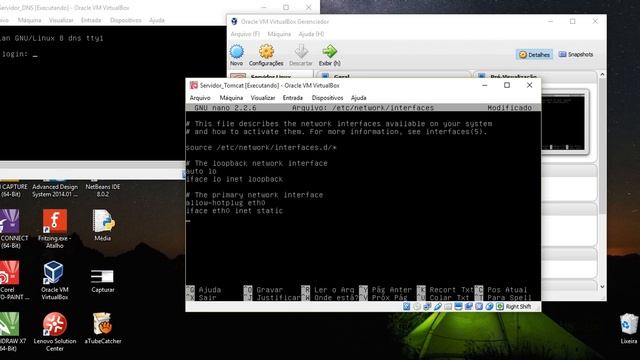Click hard disk activity icon in Tomcat status bar
Viewport: 640px width, 360px height.
point(407,307)
